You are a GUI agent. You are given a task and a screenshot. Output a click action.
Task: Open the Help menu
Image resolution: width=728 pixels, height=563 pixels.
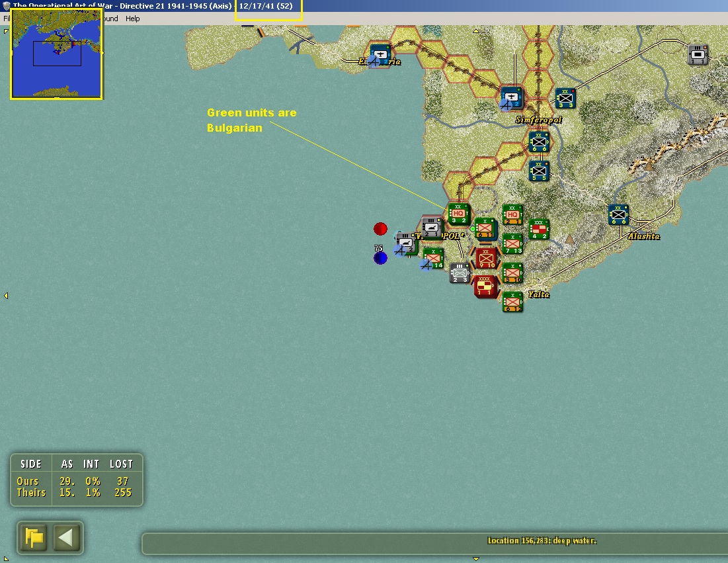pyautogui.click(x=132, y=19)
